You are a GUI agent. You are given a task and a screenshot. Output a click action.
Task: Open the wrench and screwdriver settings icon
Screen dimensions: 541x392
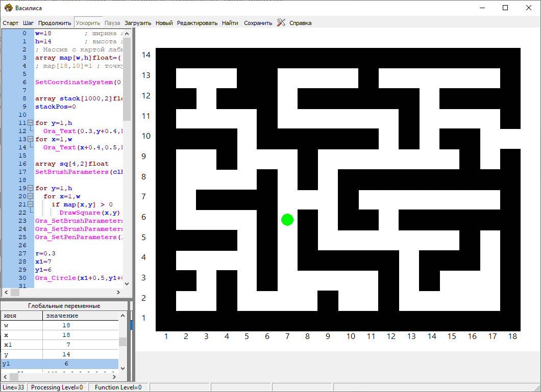pos(281,22)
